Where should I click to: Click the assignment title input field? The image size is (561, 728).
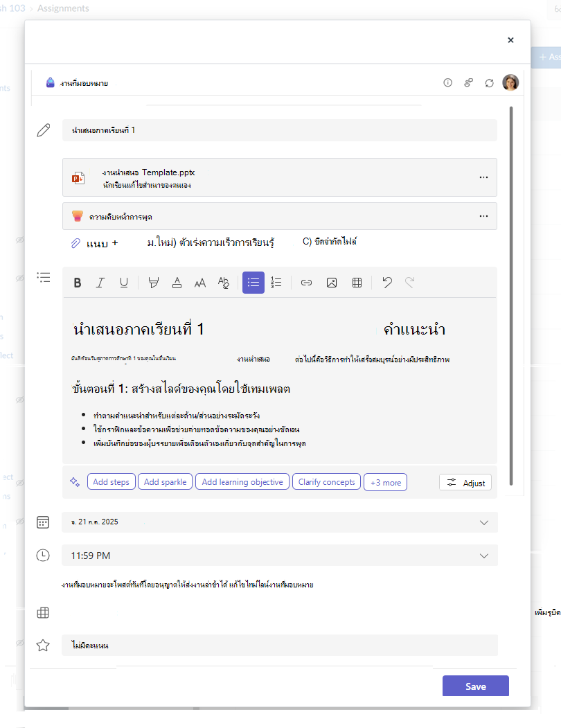click(280, 130)
